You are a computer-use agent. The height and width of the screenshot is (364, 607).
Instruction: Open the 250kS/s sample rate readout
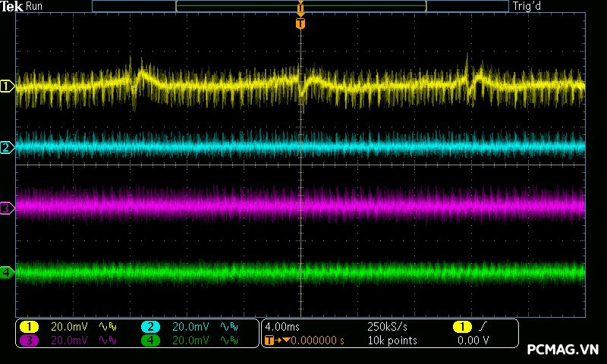pos(387,327)
